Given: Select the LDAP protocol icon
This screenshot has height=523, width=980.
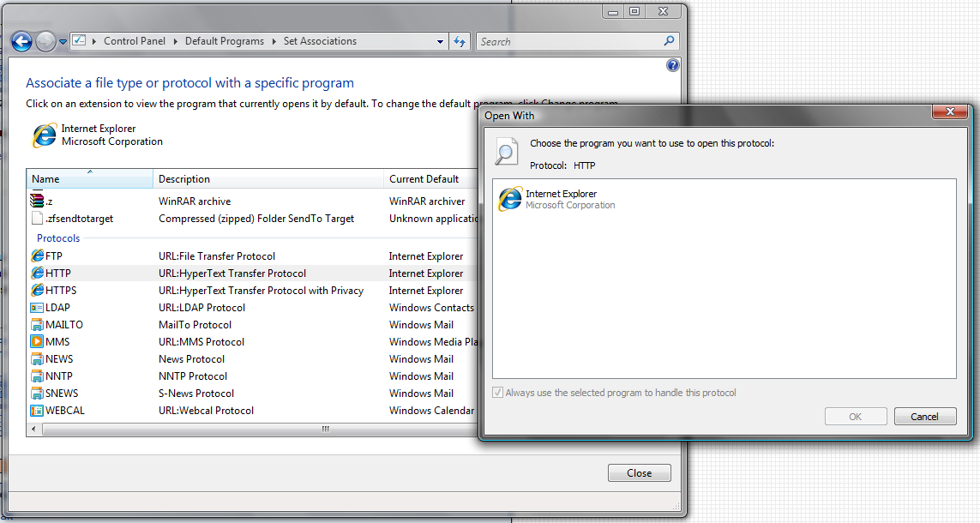Looking at the screenshot, I should click(x=37, y=308).
